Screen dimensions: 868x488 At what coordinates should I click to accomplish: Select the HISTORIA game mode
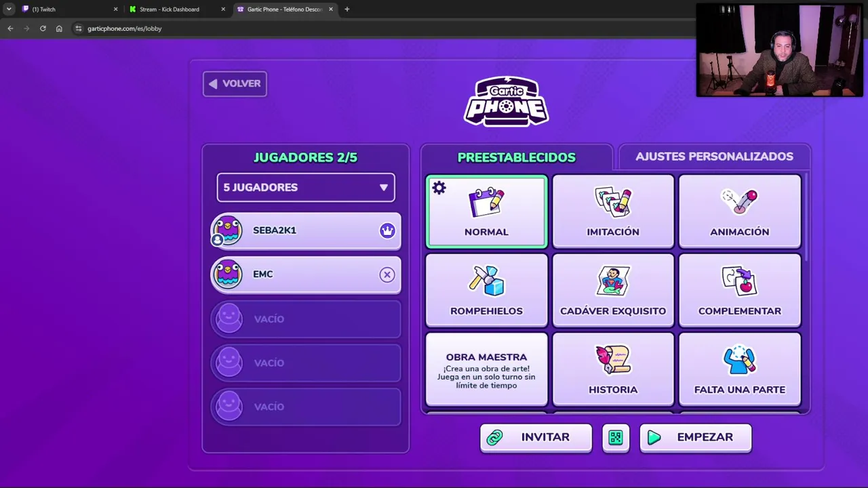pyautogui.click(x=613, y=370)
